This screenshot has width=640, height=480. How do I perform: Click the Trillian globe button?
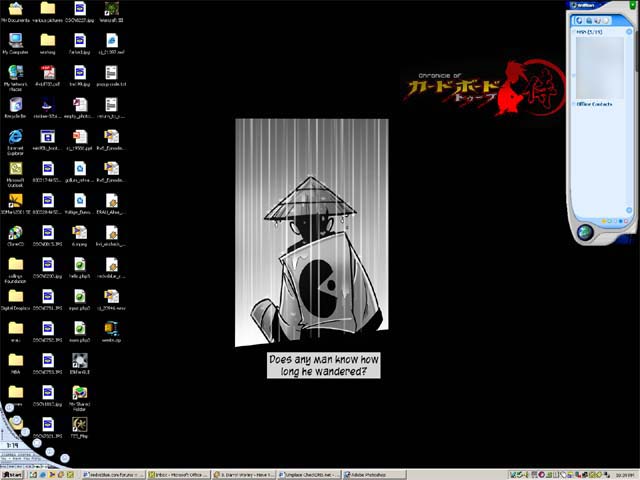[x=585, y=232]
